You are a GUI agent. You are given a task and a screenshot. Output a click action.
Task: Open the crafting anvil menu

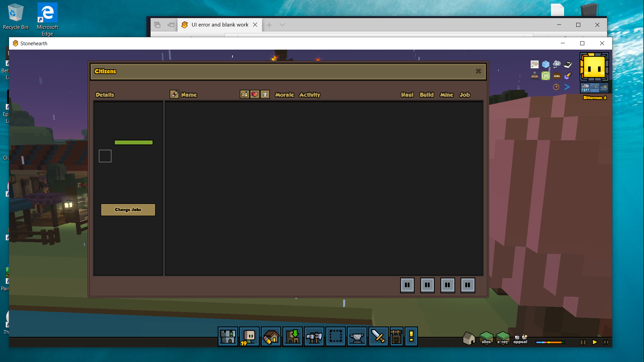pos(357,337)
